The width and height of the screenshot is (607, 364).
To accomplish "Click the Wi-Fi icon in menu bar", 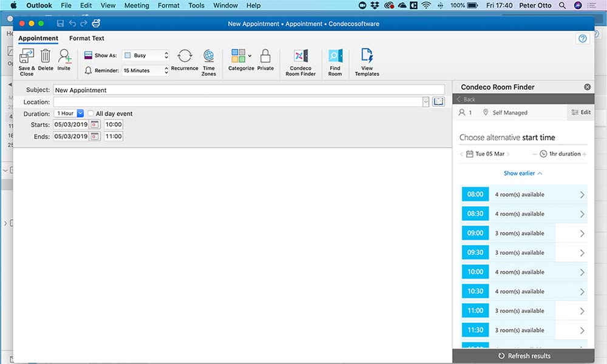I will pos(426,5).
